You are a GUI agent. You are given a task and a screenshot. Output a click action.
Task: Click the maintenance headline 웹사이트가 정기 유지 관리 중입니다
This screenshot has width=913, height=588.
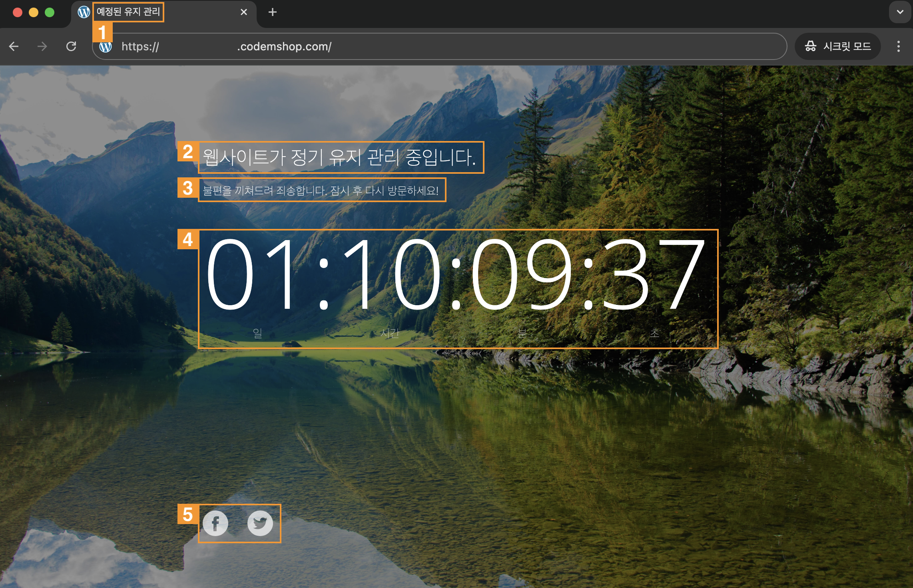pos(340,157)
